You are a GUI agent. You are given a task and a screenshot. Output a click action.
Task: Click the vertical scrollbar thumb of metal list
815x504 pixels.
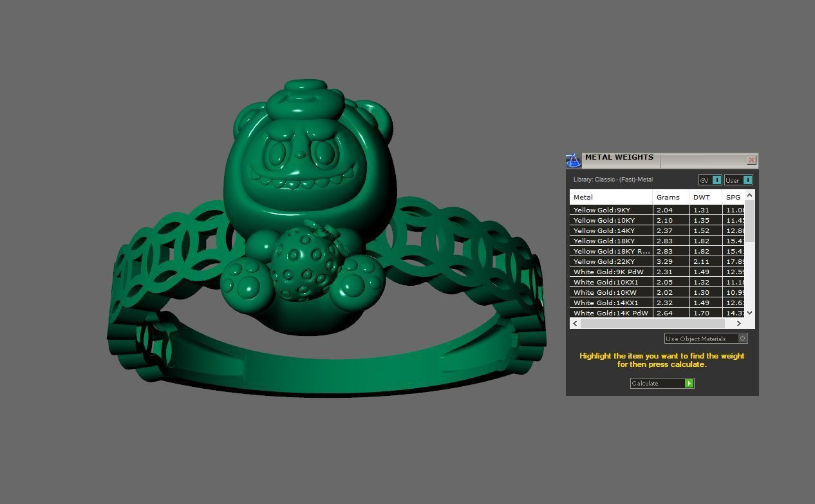point(749,221)
